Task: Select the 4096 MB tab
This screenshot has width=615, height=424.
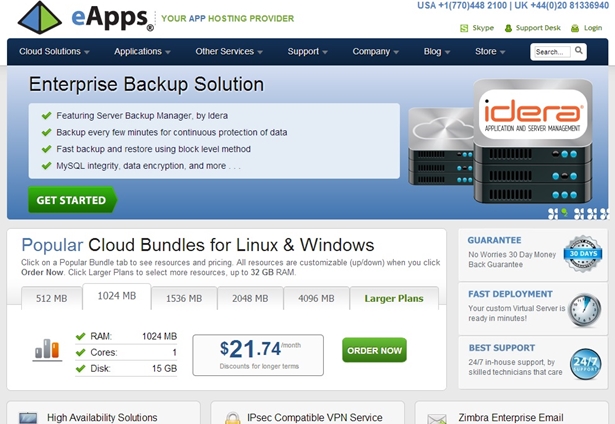Action: coord(316,298)
